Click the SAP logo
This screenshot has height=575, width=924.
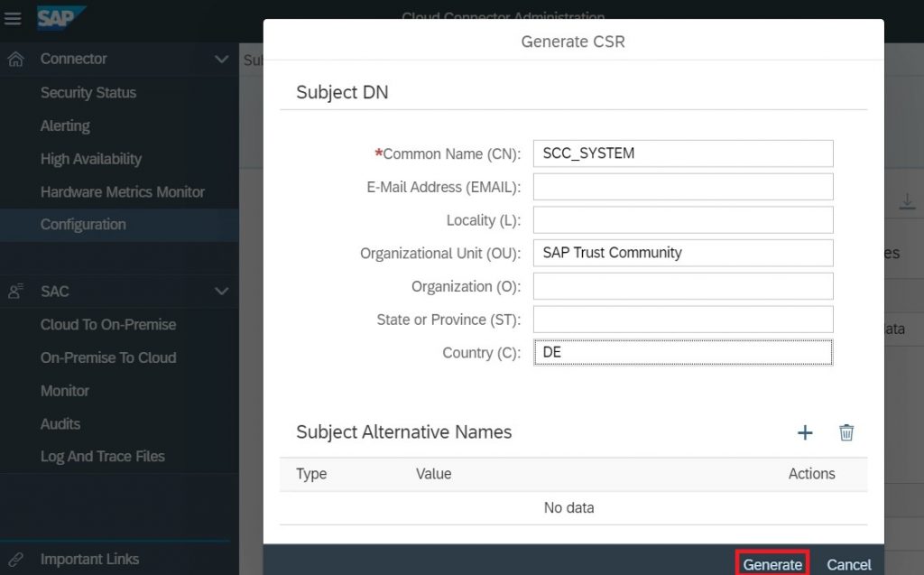61,18
